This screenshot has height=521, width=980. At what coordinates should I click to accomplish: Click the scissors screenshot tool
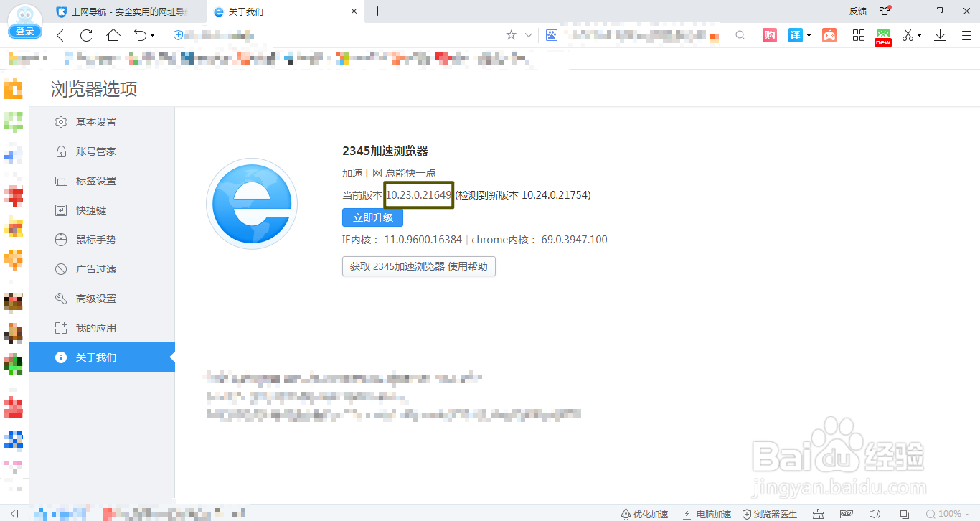(908, 35)
